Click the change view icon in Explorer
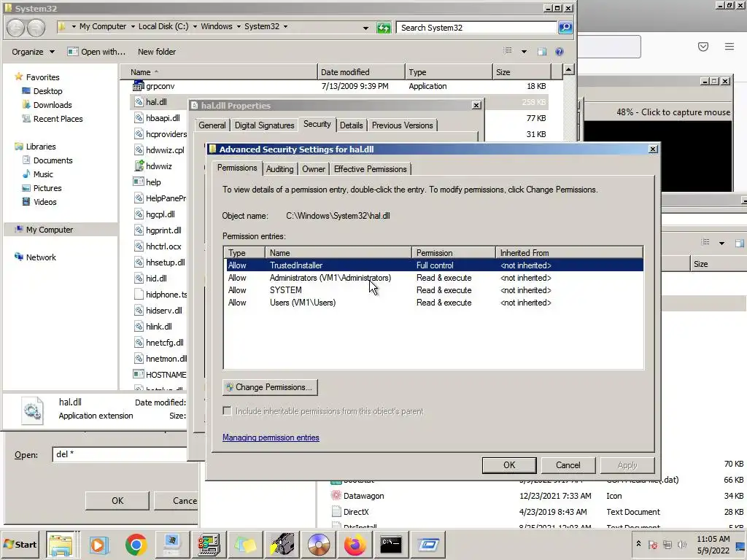Screen dimensions: 747x560 [508, 51]
